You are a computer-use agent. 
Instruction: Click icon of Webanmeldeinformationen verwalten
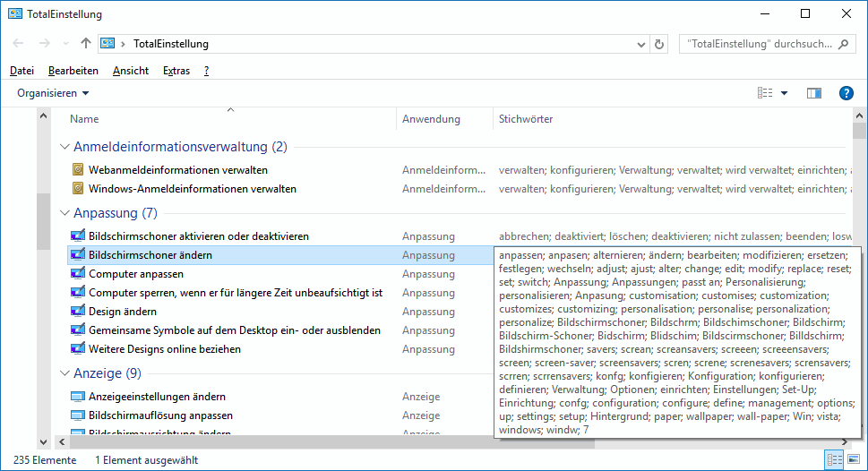[78, 170]
